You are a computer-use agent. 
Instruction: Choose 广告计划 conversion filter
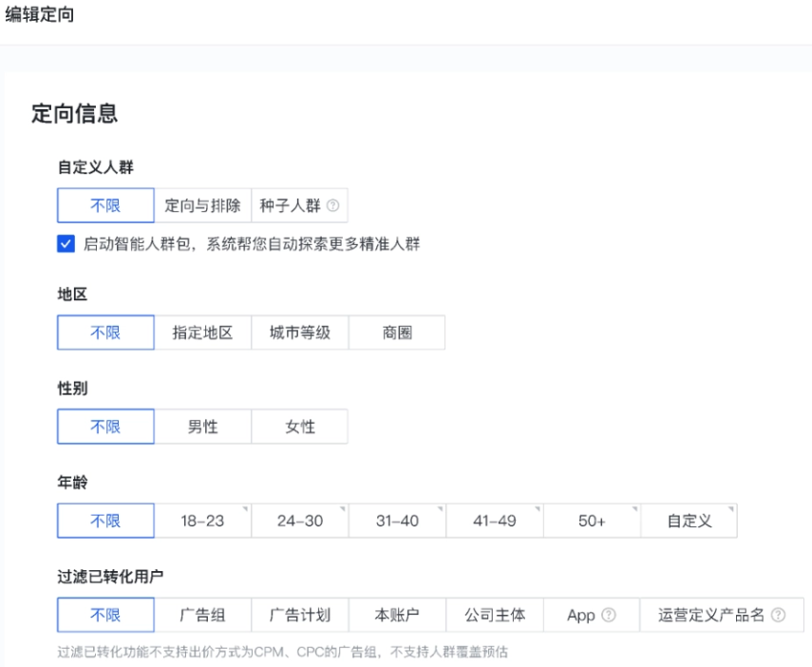click(x=299, y=615)
